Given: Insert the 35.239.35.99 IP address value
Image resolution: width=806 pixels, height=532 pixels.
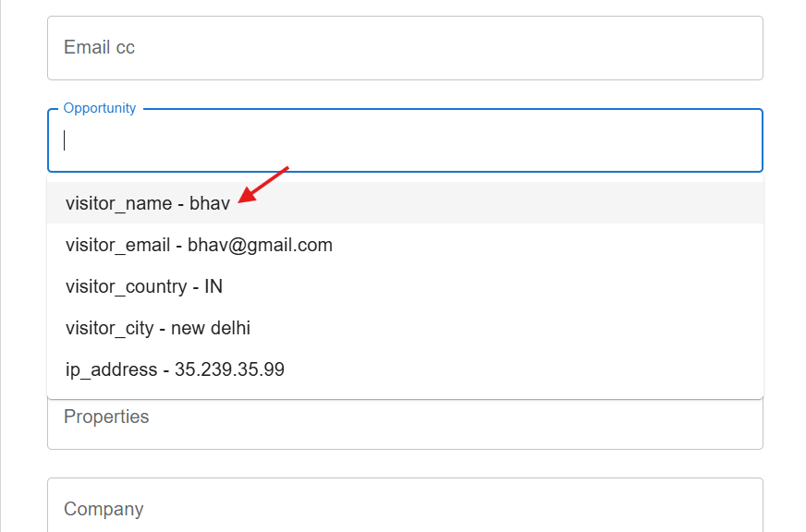Looking at the screenshot, I should [229, 369].
